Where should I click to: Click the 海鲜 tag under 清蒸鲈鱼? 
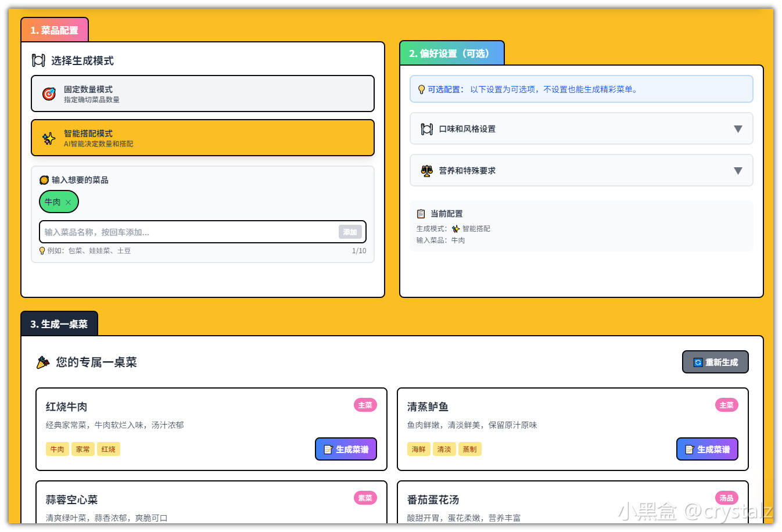419,449
